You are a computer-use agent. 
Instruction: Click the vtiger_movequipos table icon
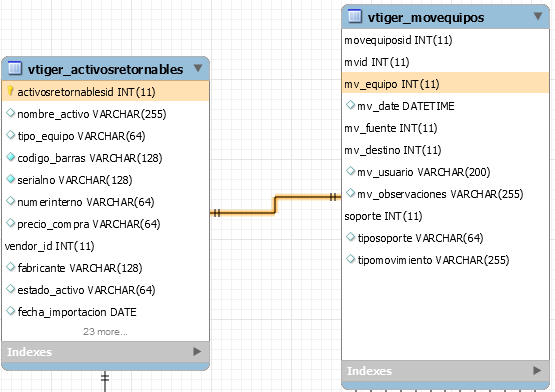pos(355,16)
